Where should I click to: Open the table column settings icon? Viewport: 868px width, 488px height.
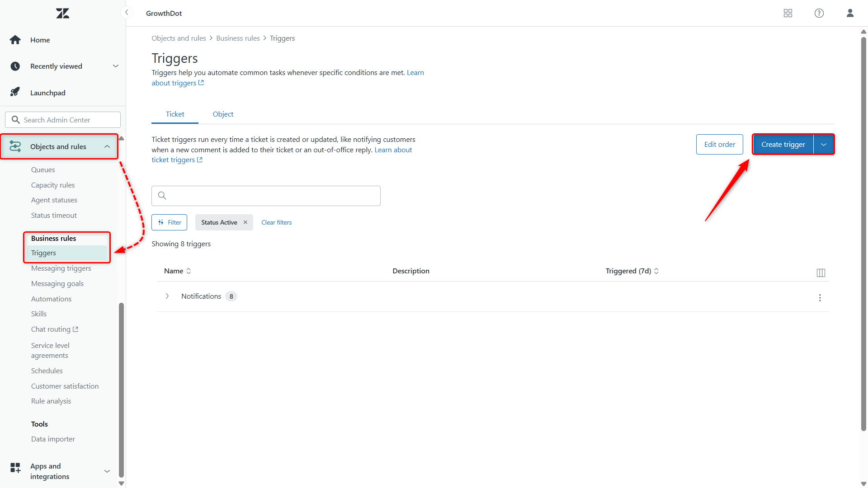pos(821,273)
